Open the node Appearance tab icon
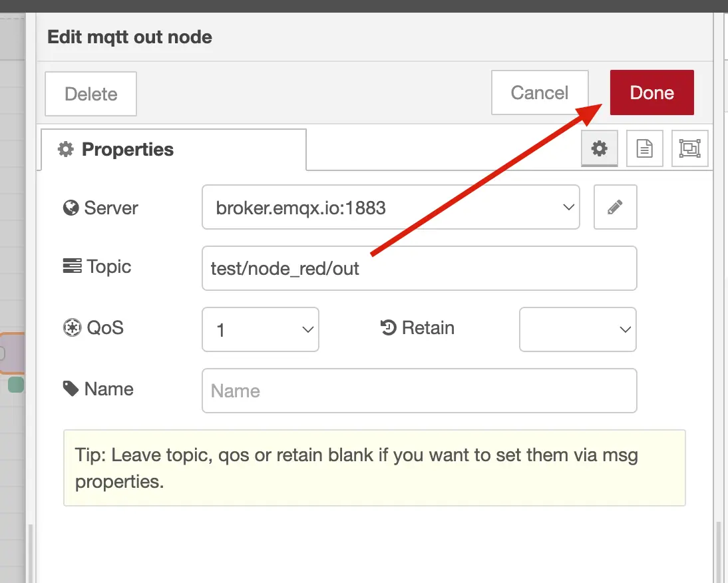This screenshot has height=583, width=728. tap(689, 148)
